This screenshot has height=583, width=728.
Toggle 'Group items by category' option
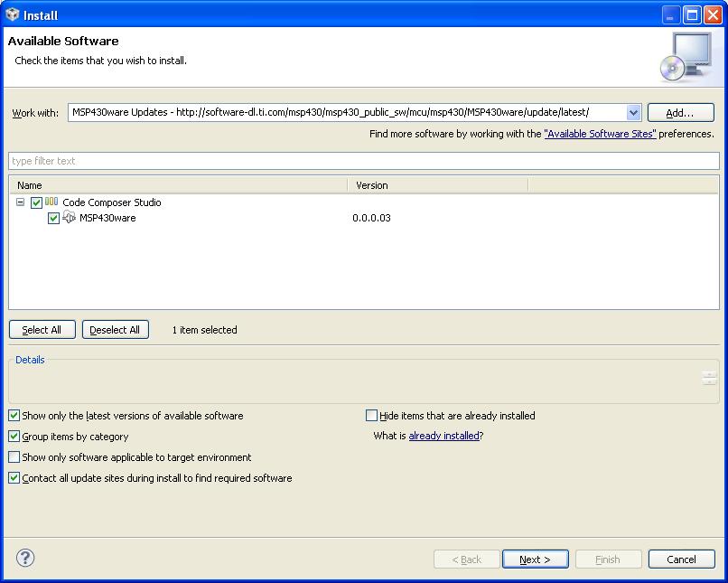click(14, 436)
